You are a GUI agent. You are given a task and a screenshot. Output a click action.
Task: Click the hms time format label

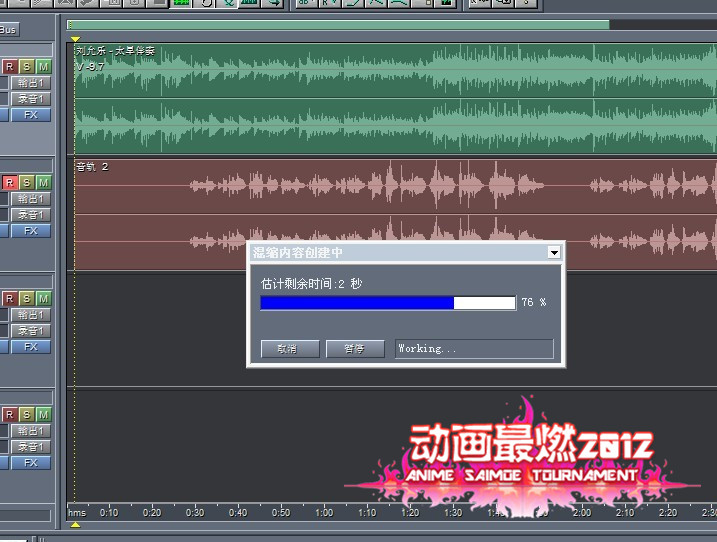(x=77, y=513)
